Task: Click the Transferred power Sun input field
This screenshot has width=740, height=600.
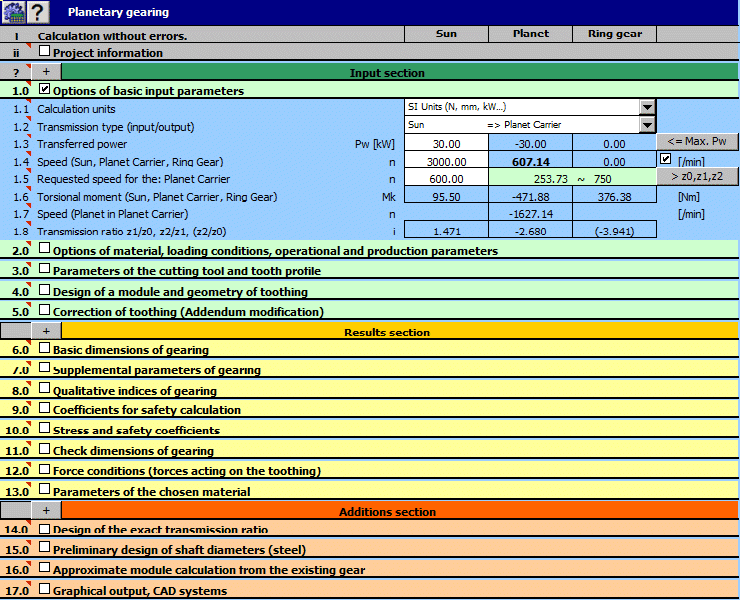Action: [446, 143]
